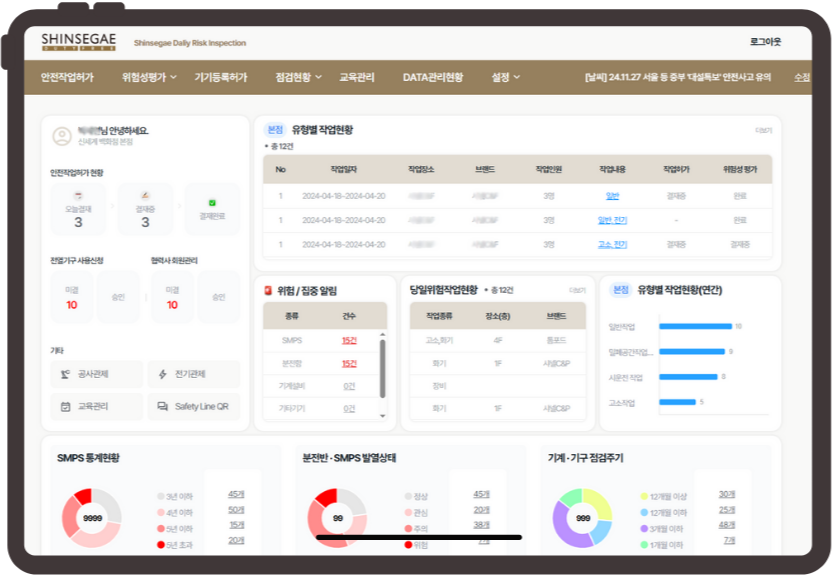The image size is (832, 576).
Task: Click the user profile avatar icon
Action: pyautogui.click(x=62, y=135)
